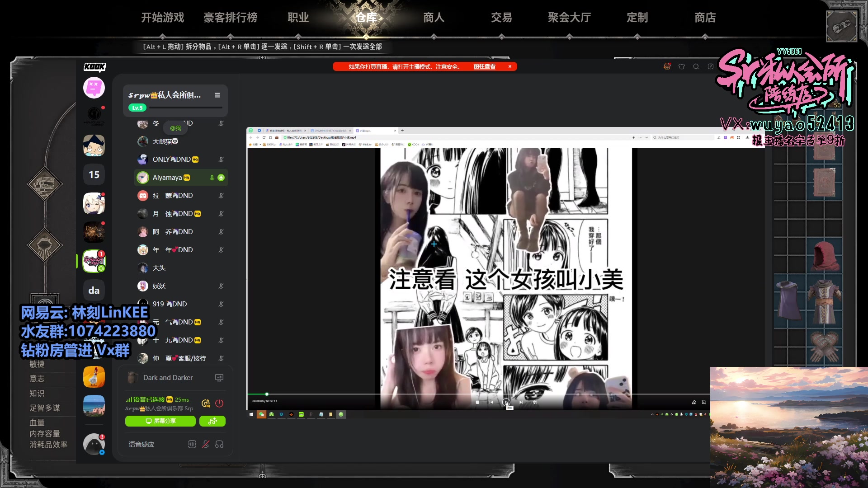
Task: Click the video progress slider handle
Action: (x=267, y=394)
